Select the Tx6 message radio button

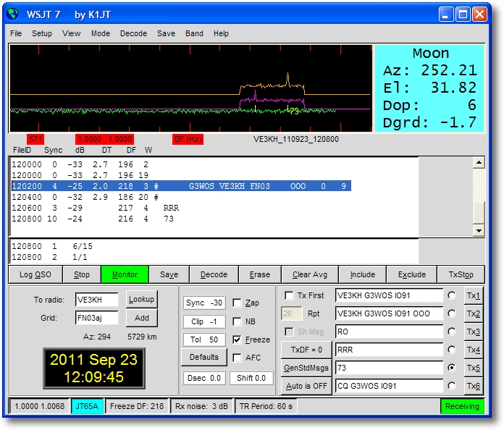[452, 386]
